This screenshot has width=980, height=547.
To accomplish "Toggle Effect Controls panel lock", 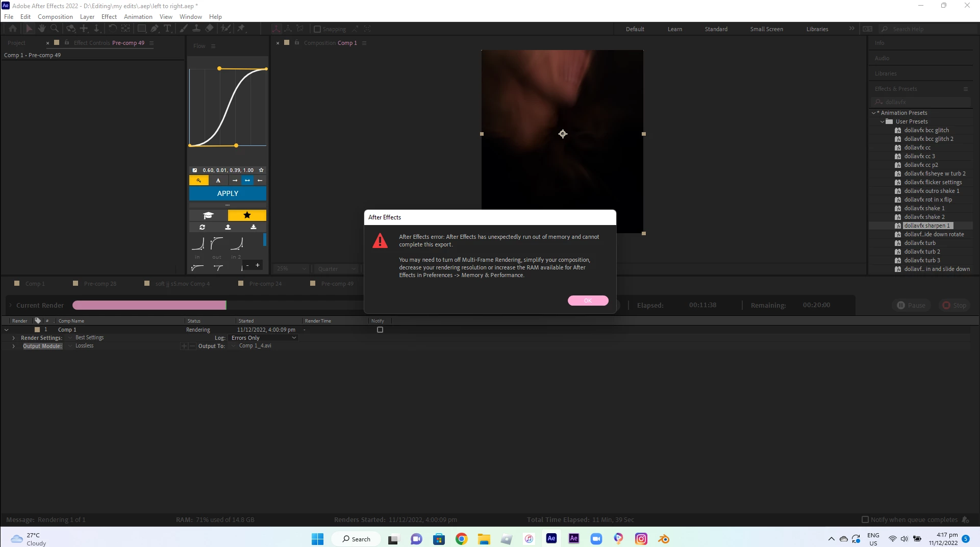I will pyautogui.click(x=67, y=42).
